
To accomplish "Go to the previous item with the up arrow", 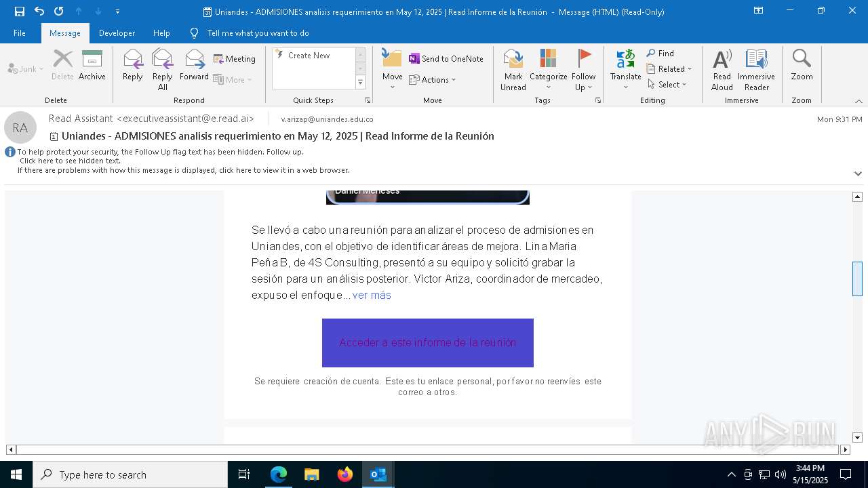I will pyautogui.click(x=79, y=12).
